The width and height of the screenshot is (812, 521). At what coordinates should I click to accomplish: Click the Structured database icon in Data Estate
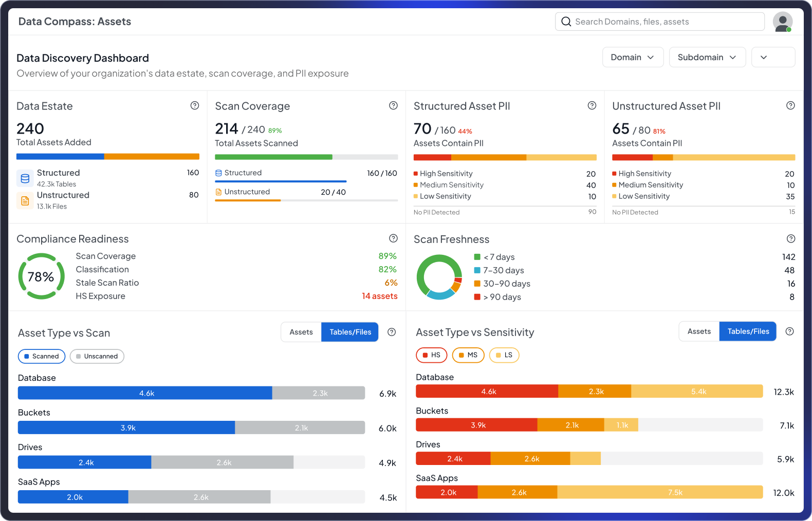(25, 178)
